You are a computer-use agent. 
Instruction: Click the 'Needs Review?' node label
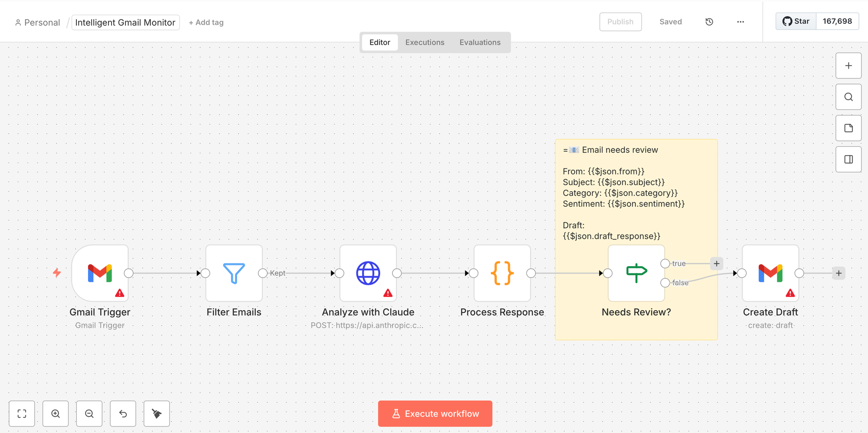pyautogui.click(x=636, y=312)
